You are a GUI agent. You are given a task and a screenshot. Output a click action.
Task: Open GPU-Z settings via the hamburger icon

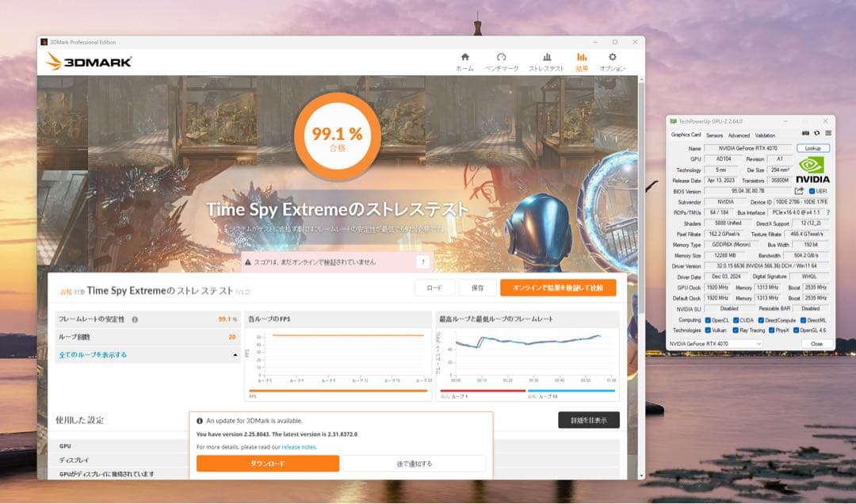(x=828, y=134)
